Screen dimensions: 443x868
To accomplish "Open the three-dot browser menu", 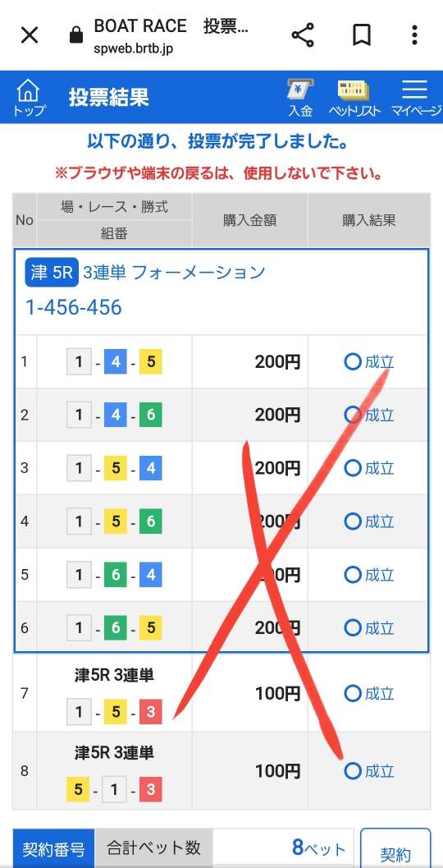I will point(414,35).
